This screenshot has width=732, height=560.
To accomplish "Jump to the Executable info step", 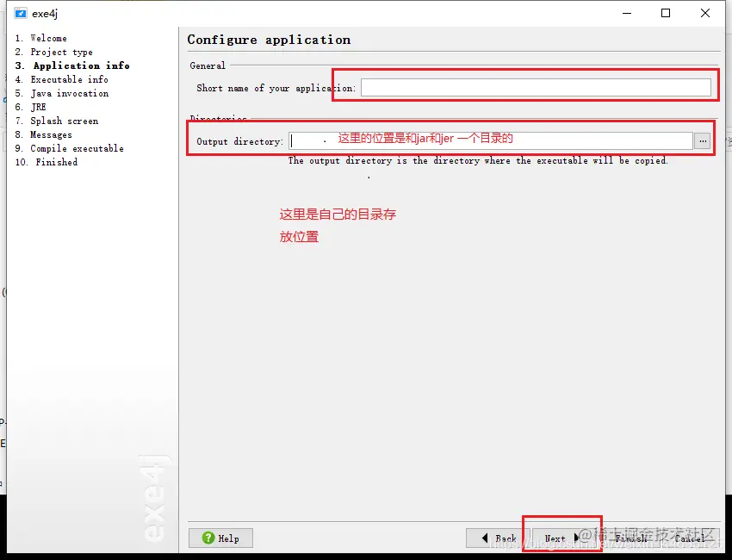I will [62, 79].
